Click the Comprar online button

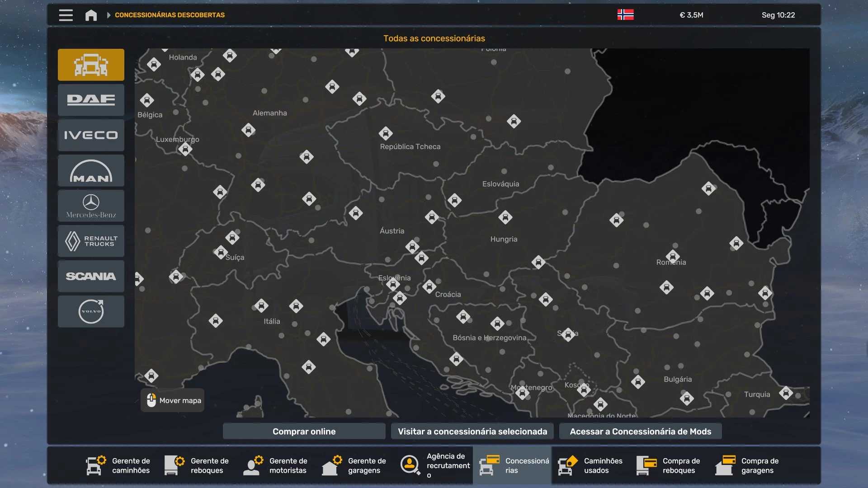point(304,432)
